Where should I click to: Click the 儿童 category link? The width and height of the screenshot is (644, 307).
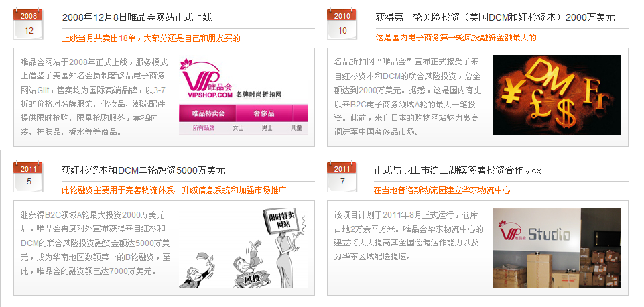click(x=297, y=128)
